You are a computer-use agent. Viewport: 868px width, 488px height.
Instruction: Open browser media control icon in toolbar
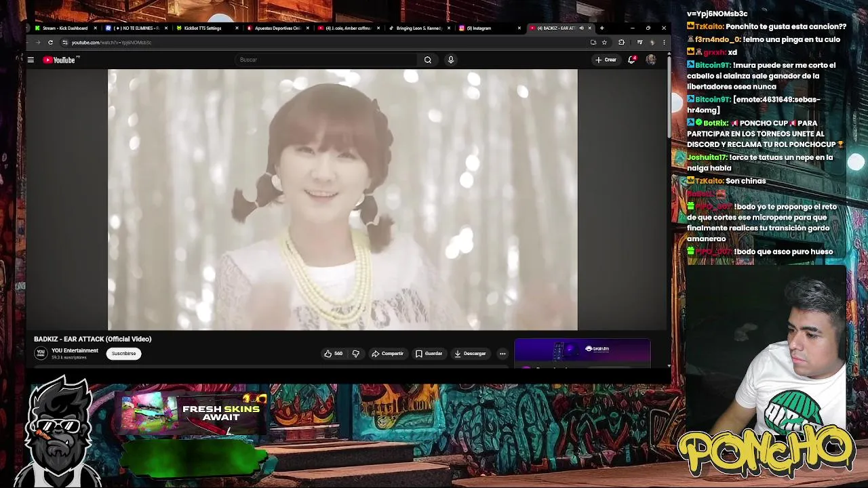tap(639, 42)
